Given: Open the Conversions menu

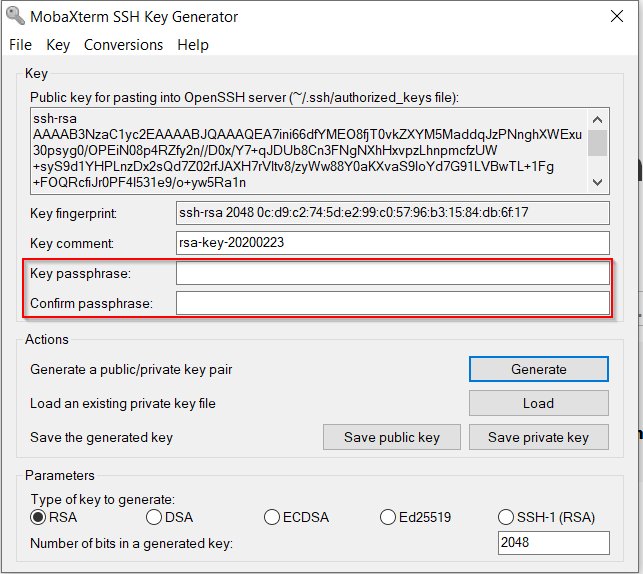Looking at the screenshot, I should pos(123,45).
